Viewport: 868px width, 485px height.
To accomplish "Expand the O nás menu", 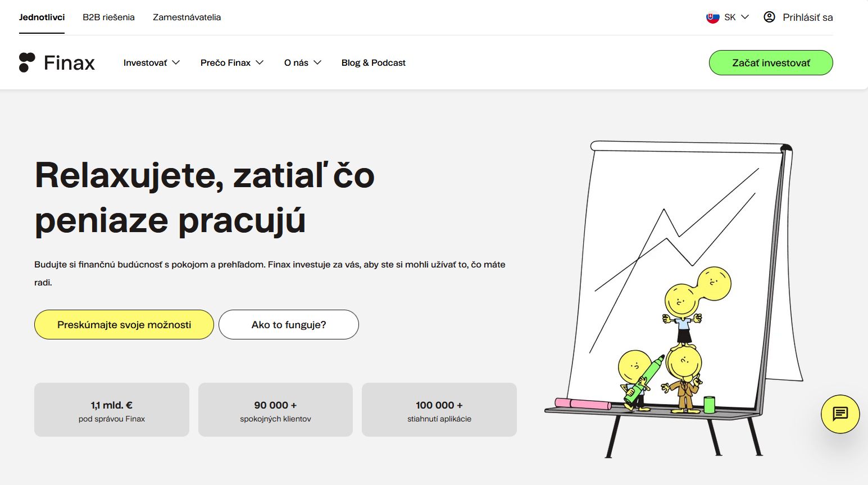I will 303,63.
